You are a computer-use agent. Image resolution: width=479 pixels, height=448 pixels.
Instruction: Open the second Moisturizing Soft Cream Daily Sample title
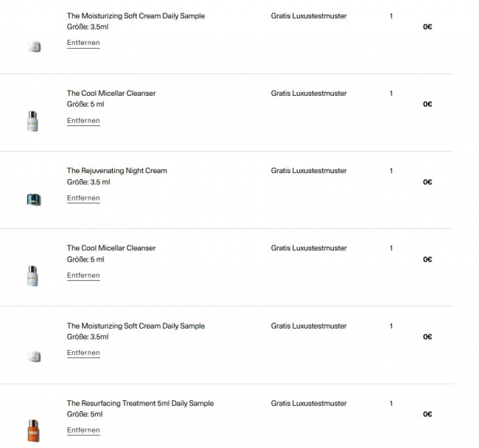click(x=136, y=326)
